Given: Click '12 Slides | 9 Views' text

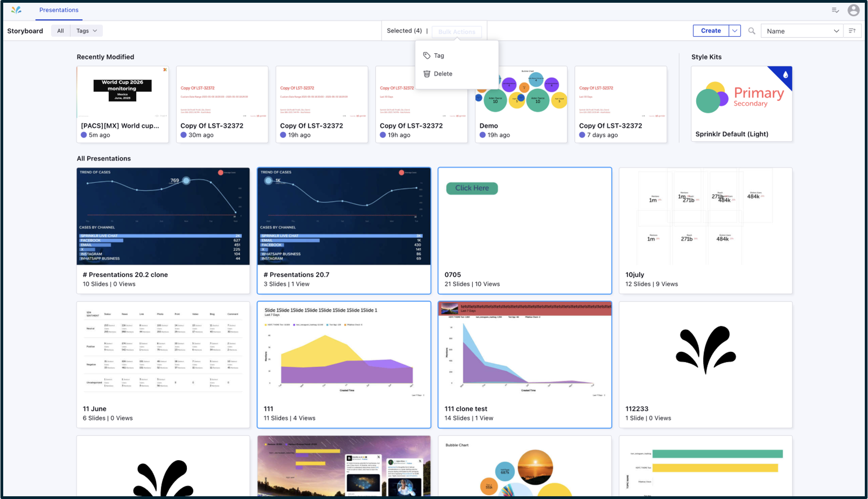Looking at the screenshot, I should 651,284.
